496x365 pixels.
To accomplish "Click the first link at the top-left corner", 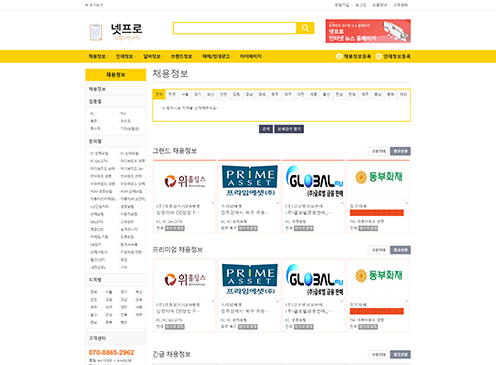I will tap(94, 5).
